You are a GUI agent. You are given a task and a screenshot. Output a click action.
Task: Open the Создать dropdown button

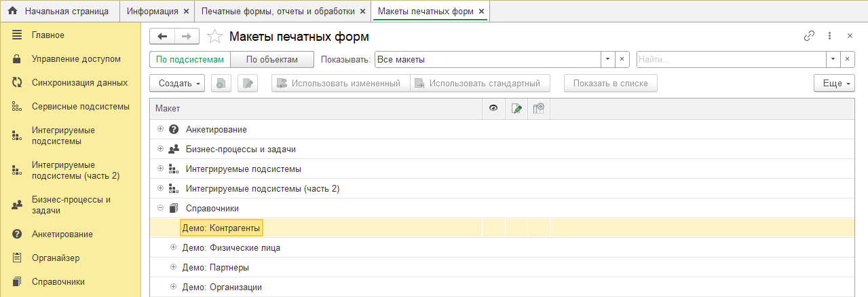click(x=181, y=84)
